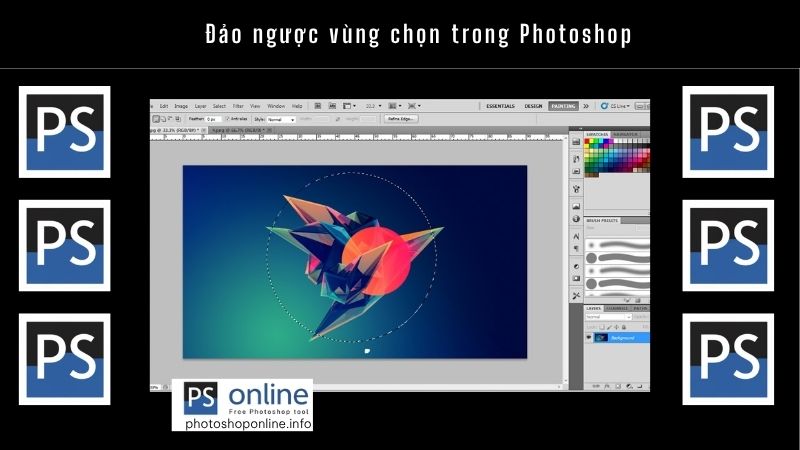This screenshot has width=800, height=450.
Task: Open the Screen Mode dropdown
Action: [x=414, y=106]
